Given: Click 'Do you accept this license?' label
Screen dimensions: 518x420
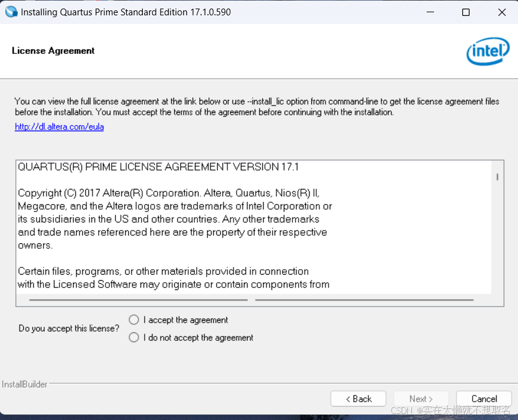Looking at the screenshot, I should [x=69, y=329].
